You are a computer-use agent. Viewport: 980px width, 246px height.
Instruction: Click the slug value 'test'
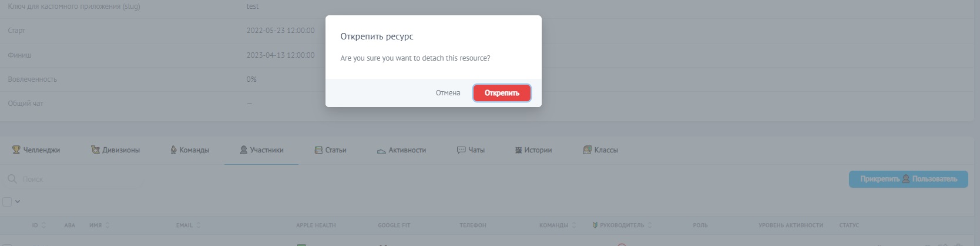253,6
